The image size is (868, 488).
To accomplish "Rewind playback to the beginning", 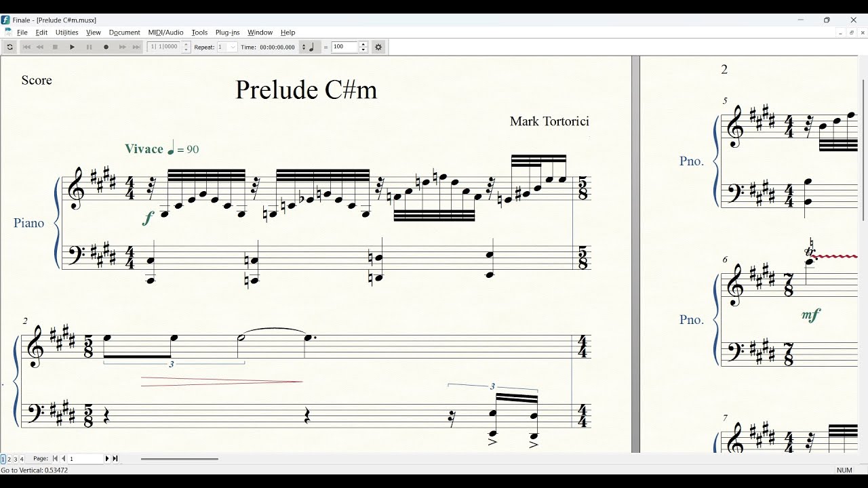I will (26, 47).
